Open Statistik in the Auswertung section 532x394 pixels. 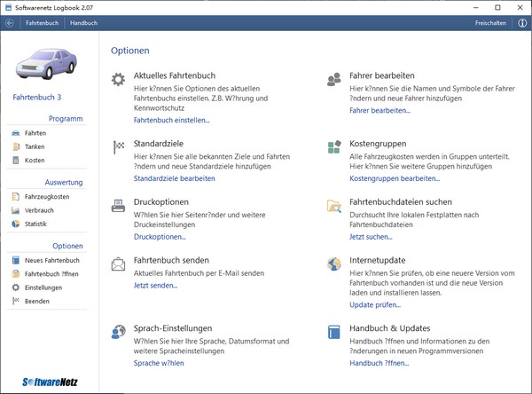pos(36,224)
